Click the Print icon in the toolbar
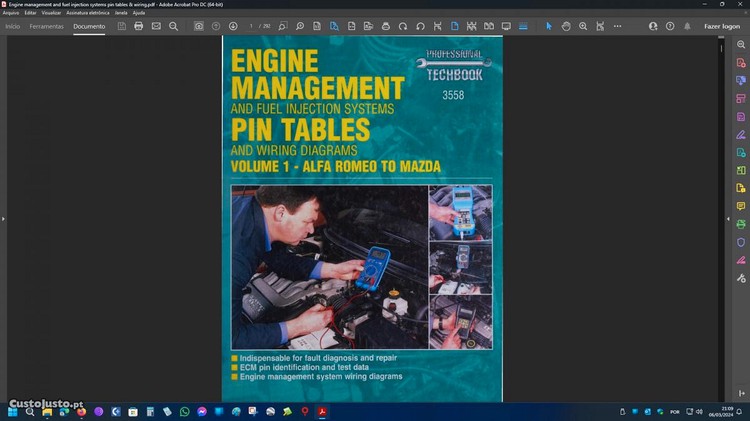Screen dimensions: 750x421 (139, 26)
